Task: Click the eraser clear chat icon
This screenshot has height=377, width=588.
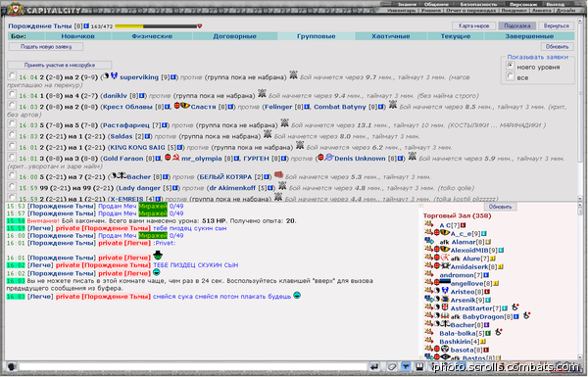Action: click(x=391, y=366)
